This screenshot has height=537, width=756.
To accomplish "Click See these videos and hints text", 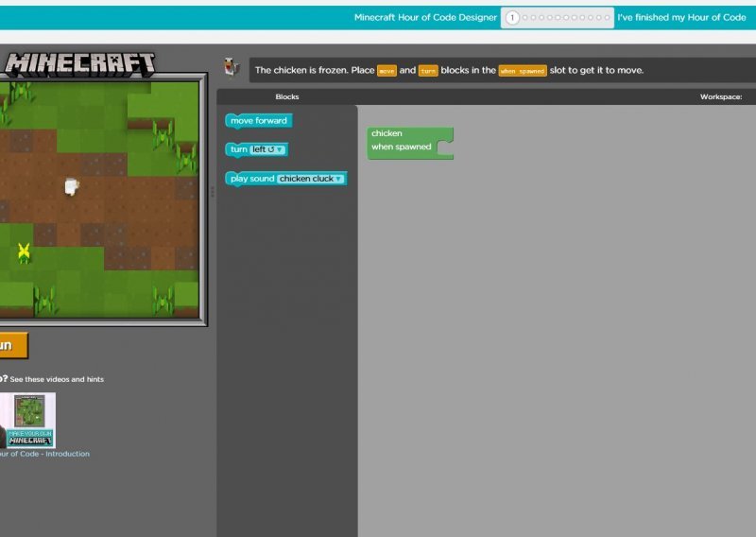I will pyautogui.click(x=57, y=379).
